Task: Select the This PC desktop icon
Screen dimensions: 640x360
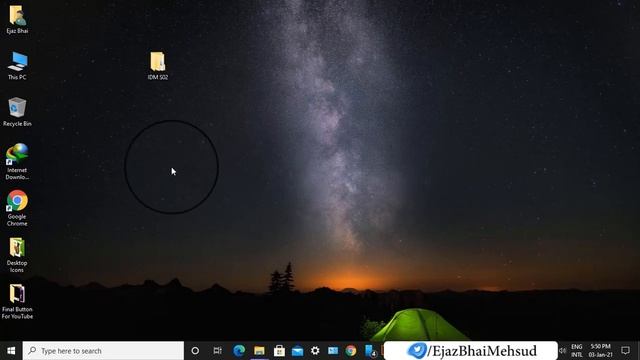Action: point(17,65)
